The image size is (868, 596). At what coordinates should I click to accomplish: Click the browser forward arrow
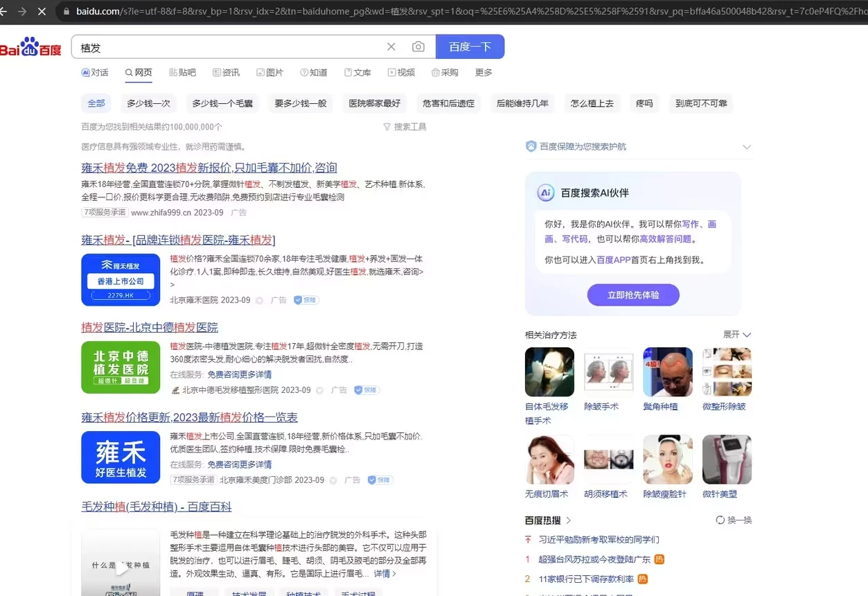point(22,12)
